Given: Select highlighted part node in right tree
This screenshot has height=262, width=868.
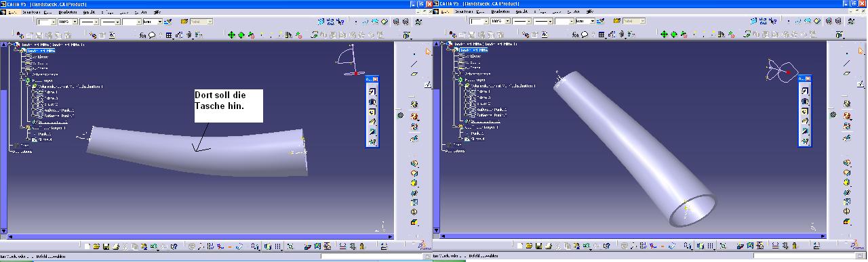Looking at the screenshot, I should (474, 50).
